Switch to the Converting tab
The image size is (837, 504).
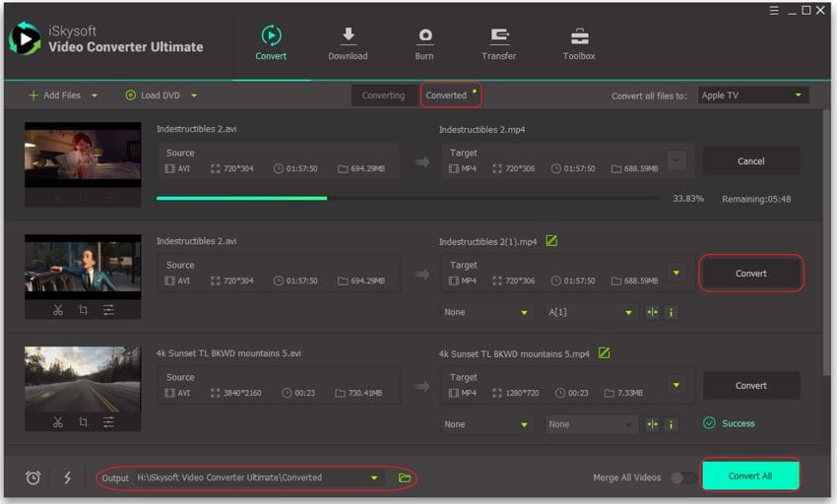[383, 95]
